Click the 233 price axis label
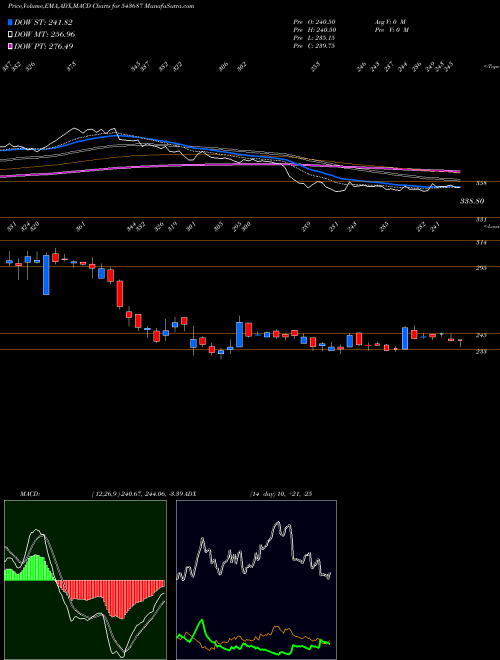Image resolution: width=500 pixels, height=660 pixels. click(x=482, y=351)
